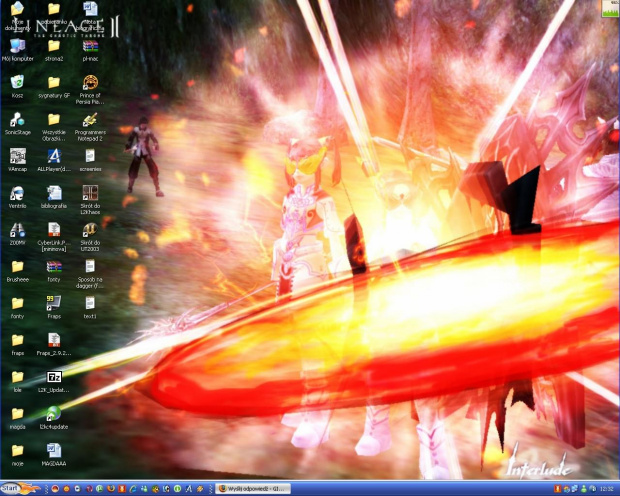Select the L2K_Updat 7z archive icon
The height and width of the screenshot is (496, 620).
click(x=54, y=377)
